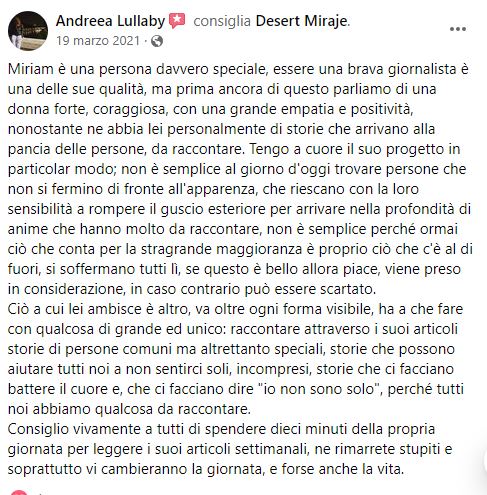Open the post via 19 marzo 2021 timestamp
Image resolution: width=487 pixels, height=495 pixels.
point(98,41)
